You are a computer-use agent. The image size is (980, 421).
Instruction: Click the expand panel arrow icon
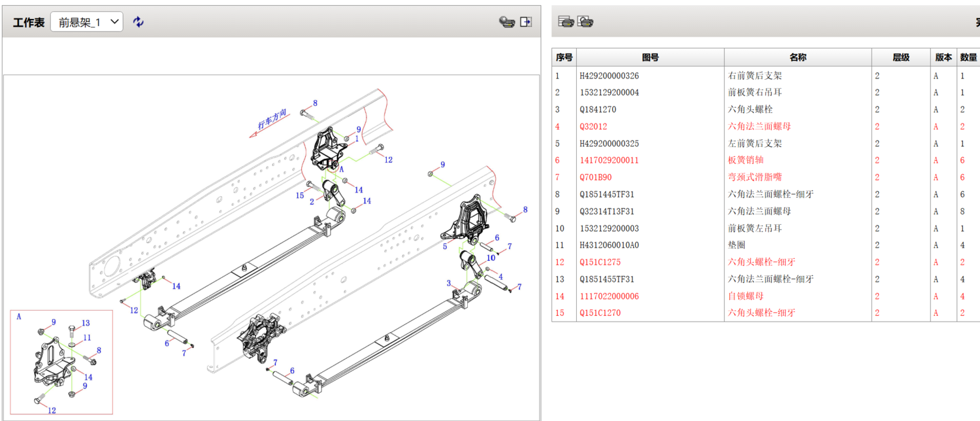[x=526, y=22]
